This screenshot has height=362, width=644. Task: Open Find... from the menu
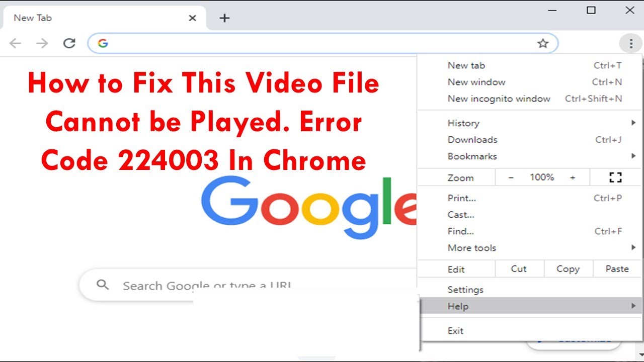(530, 231)
